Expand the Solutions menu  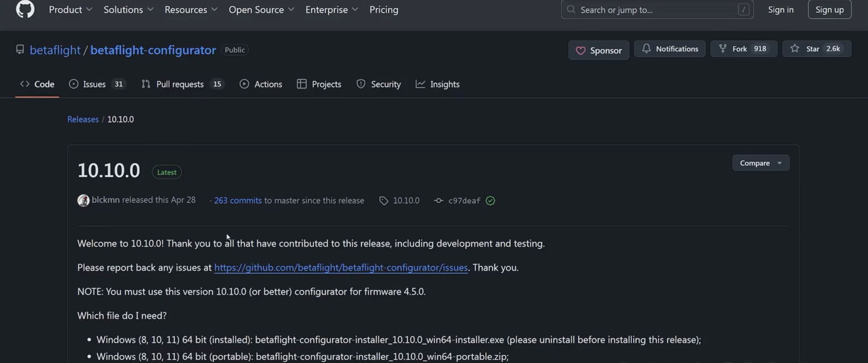pos(128,10)
